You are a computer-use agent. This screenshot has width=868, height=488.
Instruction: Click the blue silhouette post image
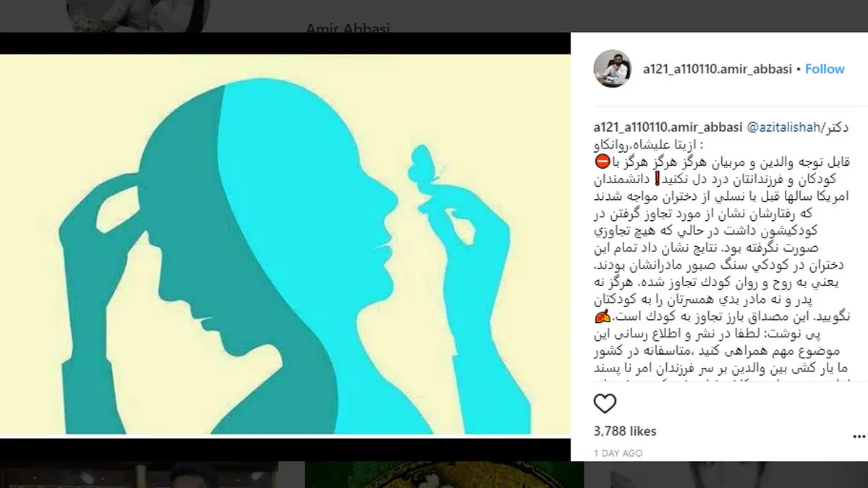coord(285,245)
